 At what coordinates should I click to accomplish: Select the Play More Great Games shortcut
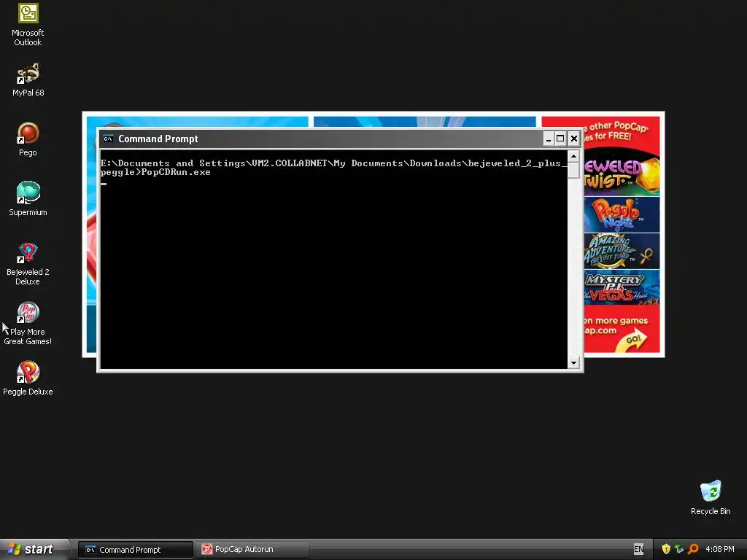28,323
